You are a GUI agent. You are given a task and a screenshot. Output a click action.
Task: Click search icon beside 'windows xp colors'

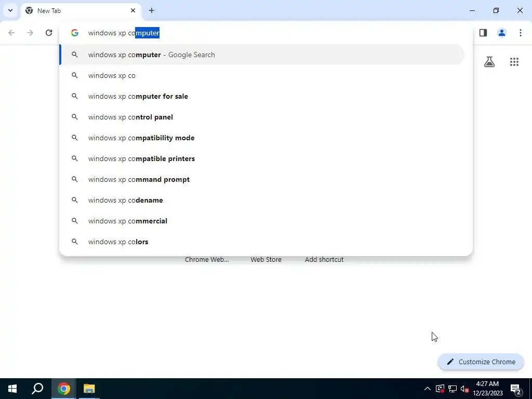[75, 242]
